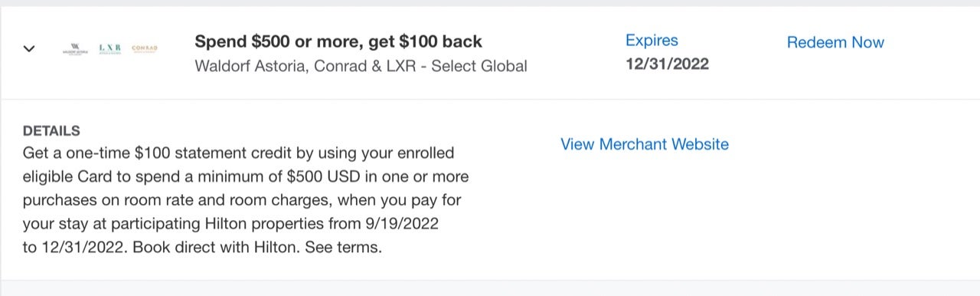Click the DETAILS heading
The height and width of the screenshot is (296, 980).
coord(51,131)
